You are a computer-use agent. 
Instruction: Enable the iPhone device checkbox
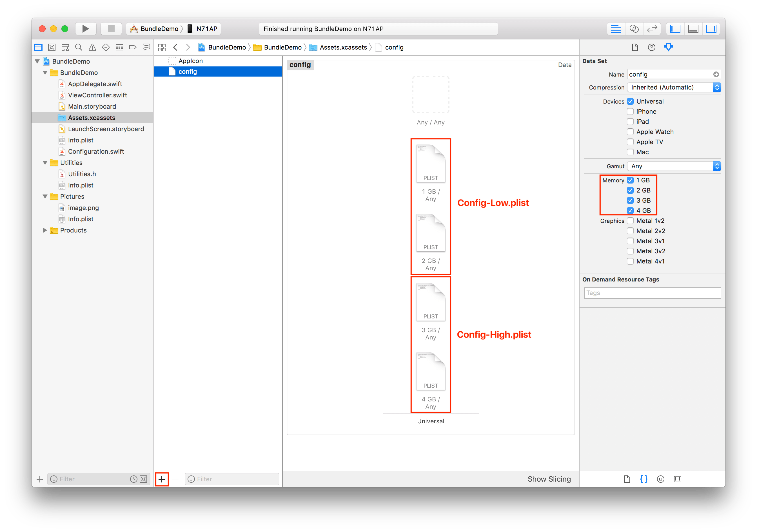pyautogui.click(x=630, y=111)
